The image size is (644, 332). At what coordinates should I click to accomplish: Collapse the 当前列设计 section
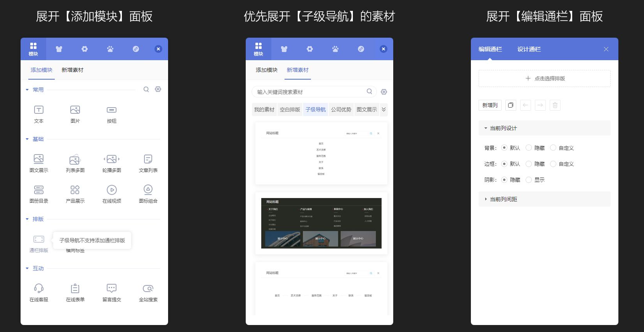544,128
